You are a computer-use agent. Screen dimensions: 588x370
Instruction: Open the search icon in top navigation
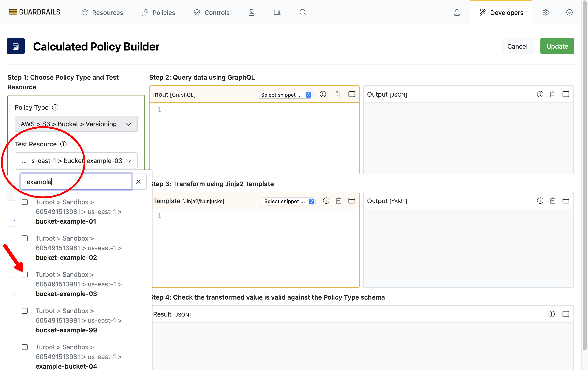click(303, 12)
